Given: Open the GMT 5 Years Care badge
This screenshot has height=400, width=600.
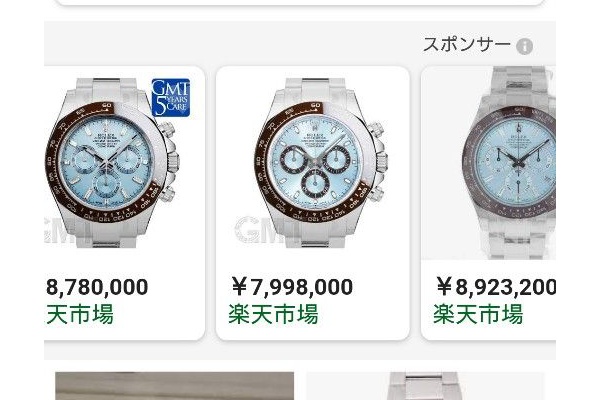Looking at the screenshot, I should [x=171, y=98].
